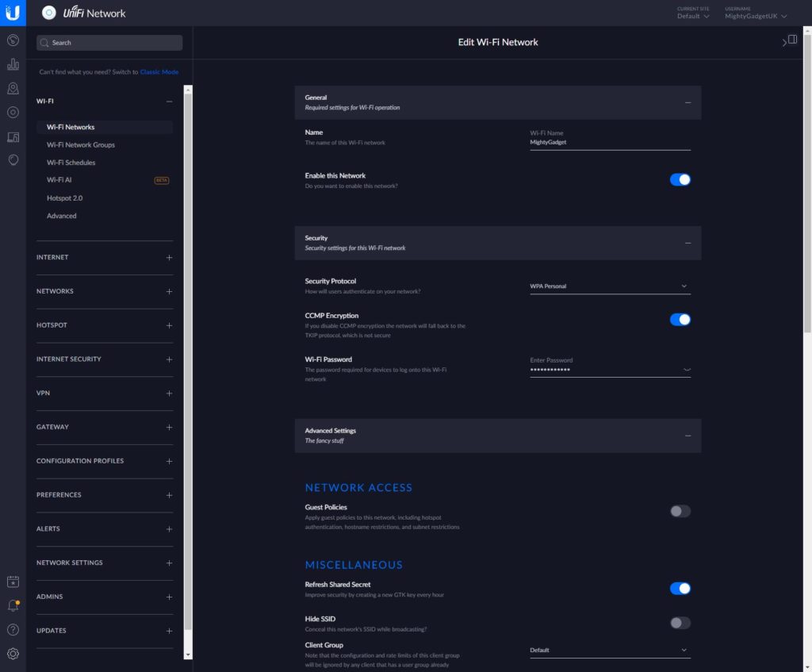812x672 pixels.
Task: Turn off CCMP Encryption toggle
Action: pos(680,320)
